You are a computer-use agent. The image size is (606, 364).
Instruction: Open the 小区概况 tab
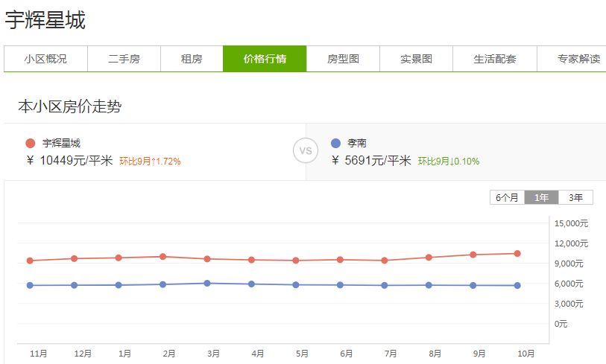[45, 59]
